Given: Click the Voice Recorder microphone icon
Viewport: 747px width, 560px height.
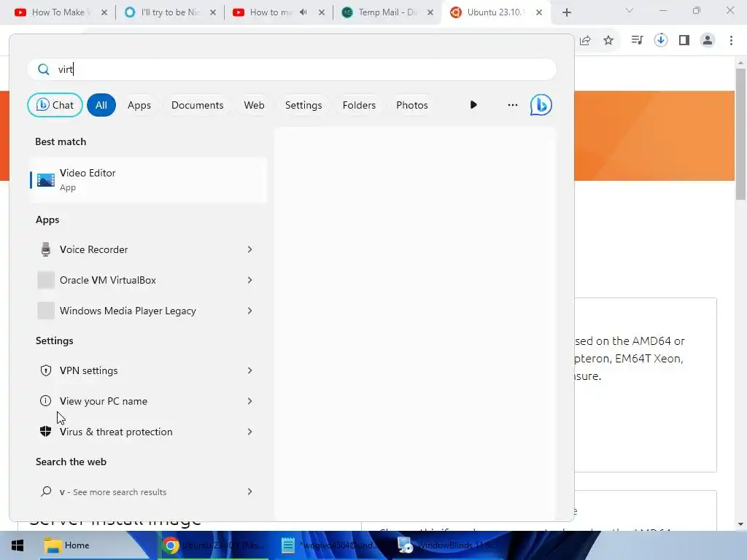Looking at the screenshot, I should 46,249.
